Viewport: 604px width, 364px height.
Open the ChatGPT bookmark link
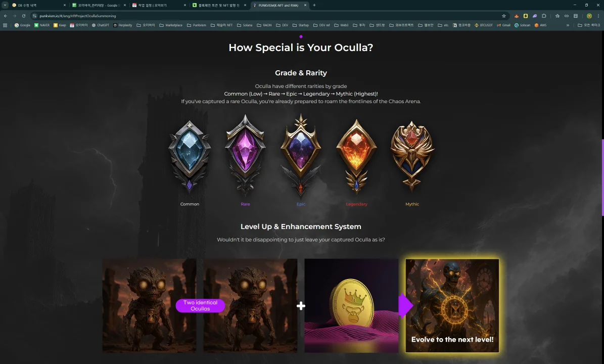click(100, 25)
